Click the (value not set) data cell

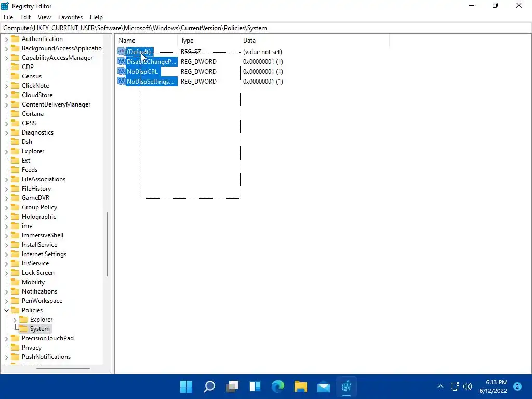(262, 52)
